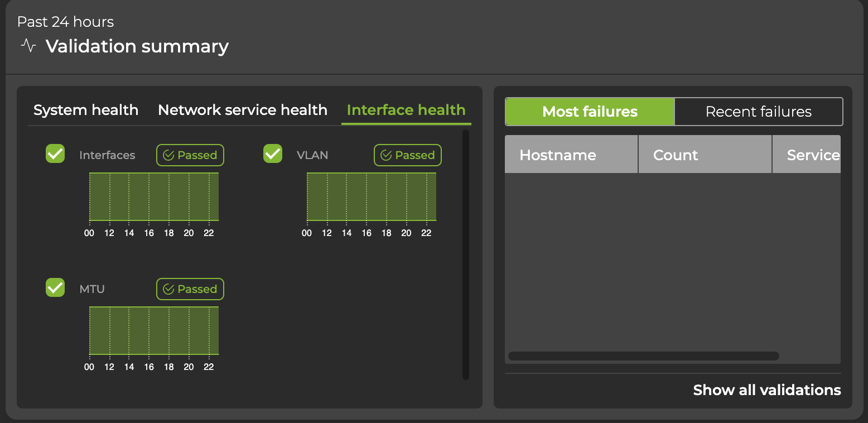Select the Interface health tab
This screenshot has height=423, width=868.
pos(406,110)
